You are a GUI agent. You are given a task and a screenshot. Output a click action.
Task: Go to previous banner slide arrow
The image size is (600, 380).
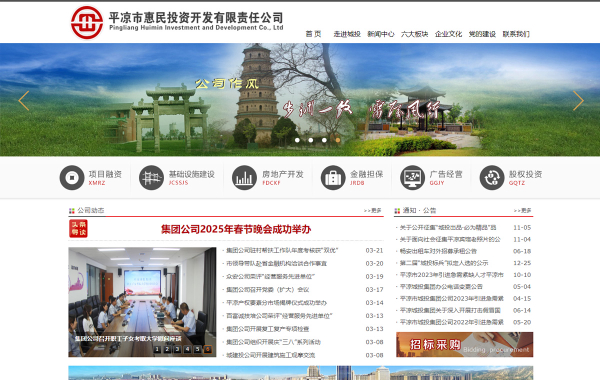tap(24, 101)
